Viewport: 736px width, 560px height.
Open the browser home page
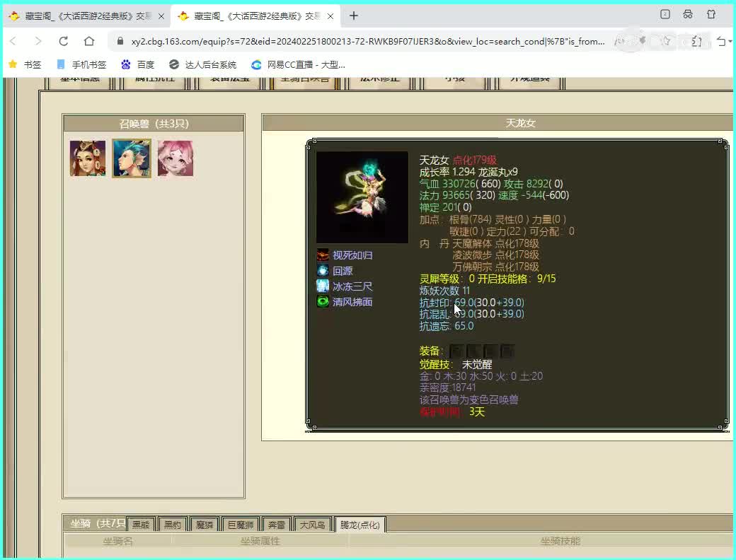point(88,41)
